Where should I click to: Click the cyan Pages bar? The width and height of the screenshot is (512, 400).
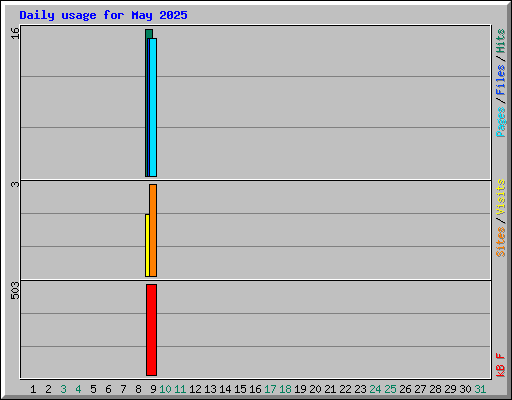click(153, 107)
